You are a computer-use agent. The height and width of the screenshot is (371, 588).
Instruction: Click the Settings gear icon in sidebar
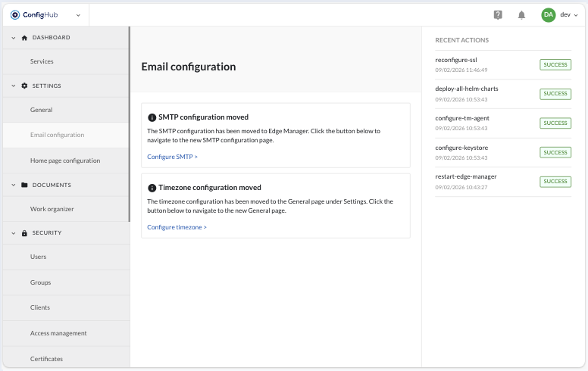(x=24, y=86)
